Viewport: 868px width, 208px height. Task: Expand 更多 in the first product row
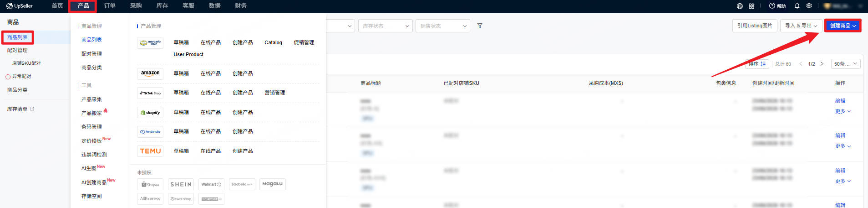click(843, 111)
